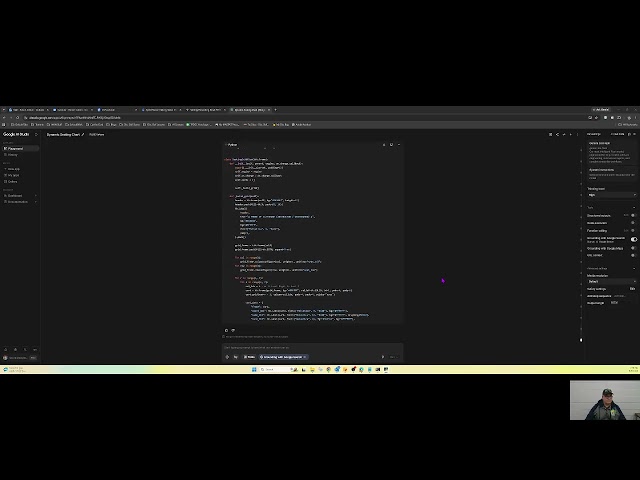Click the output length value field
This screenshot has width=640, height=480.
pos(615,303)
